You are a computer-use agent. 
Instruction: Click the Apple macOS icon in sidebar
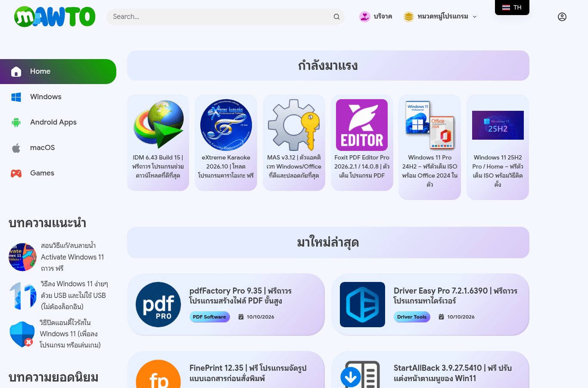tap(16, 148)
